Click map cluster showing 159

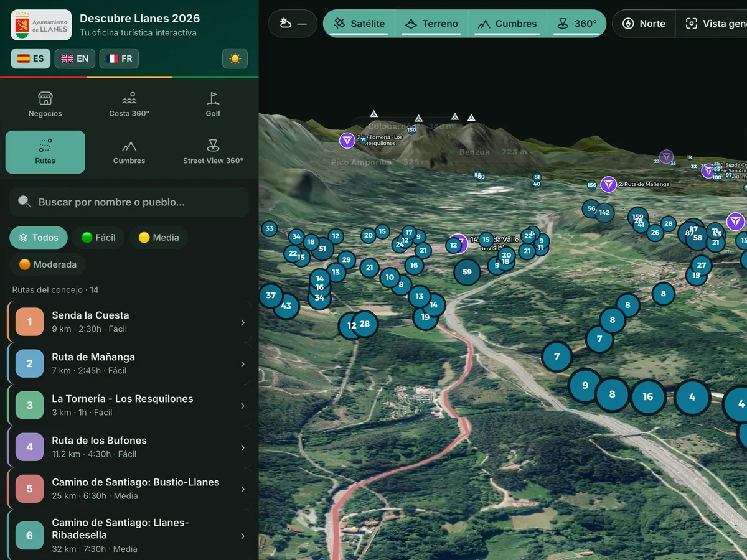637,217
